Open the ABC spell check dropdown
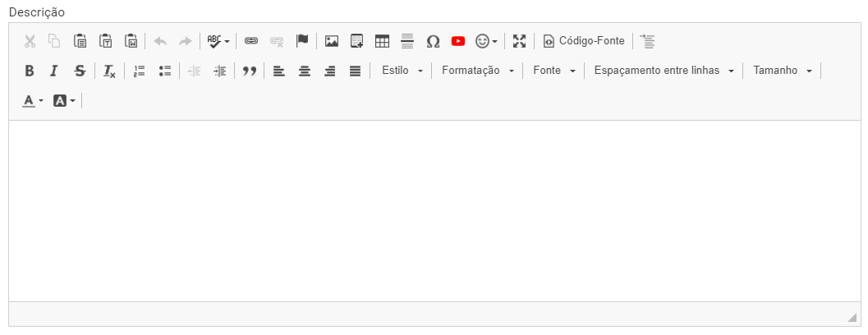This screenshot has width=868, height=335. pyautogui.click(x=218, y=41)
